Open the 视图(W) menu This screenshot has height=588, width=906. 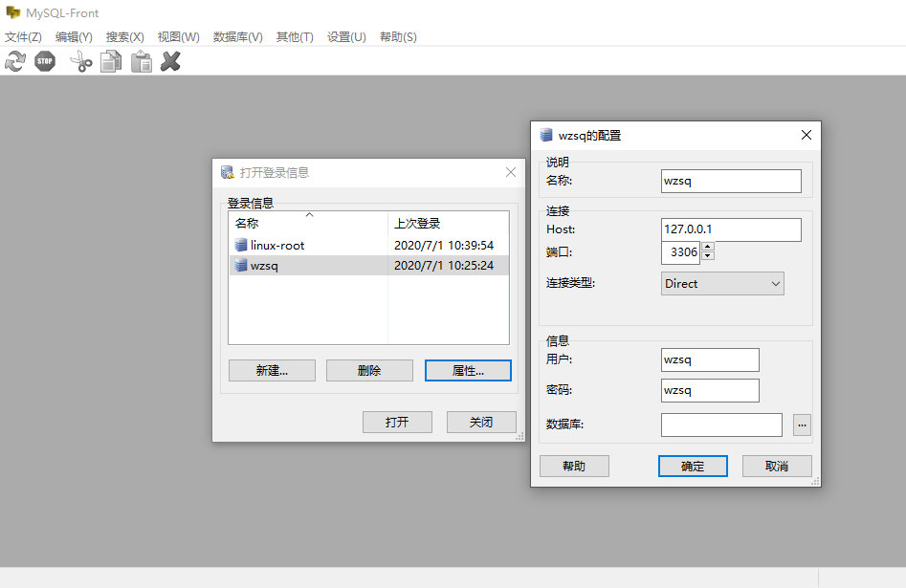pos(179,37)
